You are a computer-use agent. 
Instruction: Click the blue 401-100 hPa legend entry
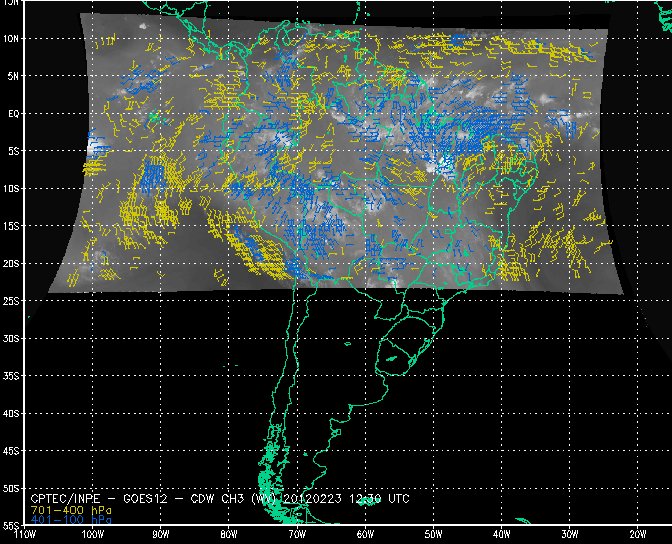coord(71,520)
